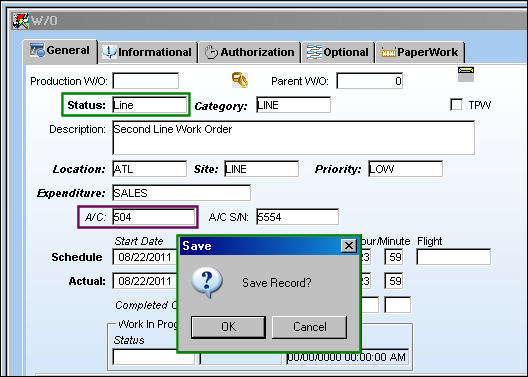Click the Priority field showing LOW
The width and height of the screenshot is (528, 377).
pos(405,169)
